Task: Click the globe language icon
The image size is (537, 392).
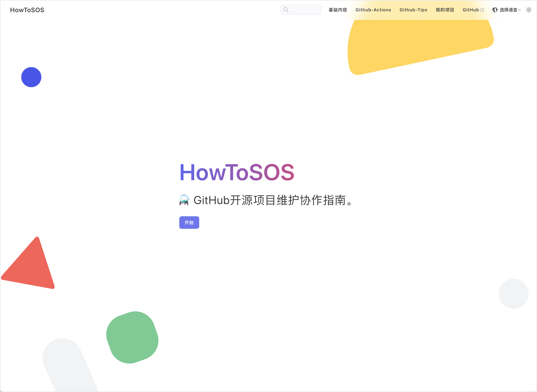Action: pyautogui.click(x=495, y=10)
